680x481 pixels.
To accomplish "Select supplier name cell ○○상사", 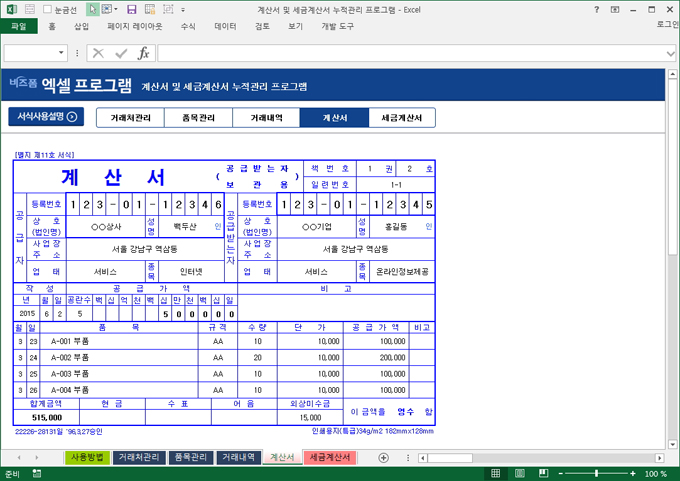I will point(106,226).
